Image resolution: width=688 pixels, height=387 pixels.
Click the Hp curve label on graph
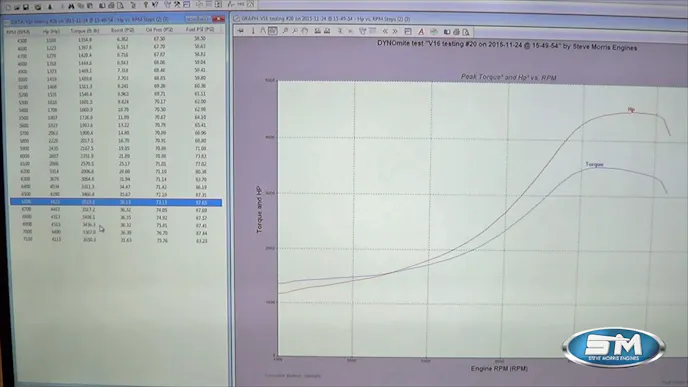point(631,109)
